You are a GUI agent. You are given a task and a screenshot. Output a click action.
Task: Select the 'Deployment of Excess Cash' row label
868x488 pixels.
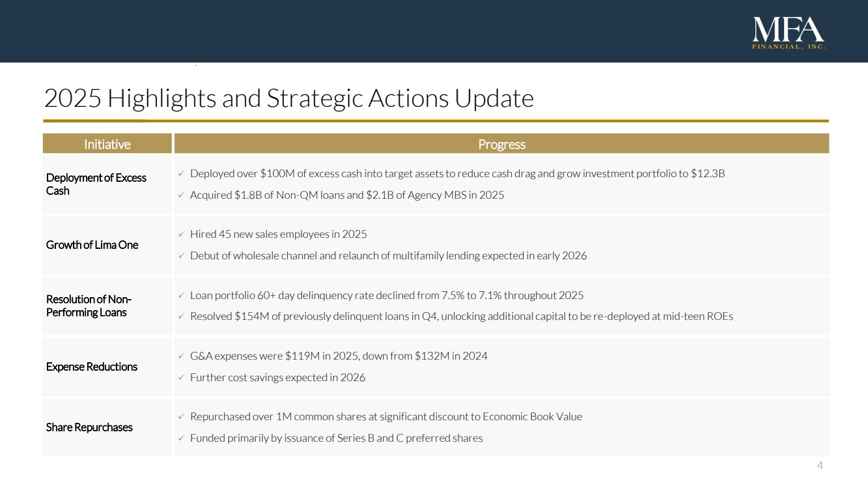pos(96,184)
